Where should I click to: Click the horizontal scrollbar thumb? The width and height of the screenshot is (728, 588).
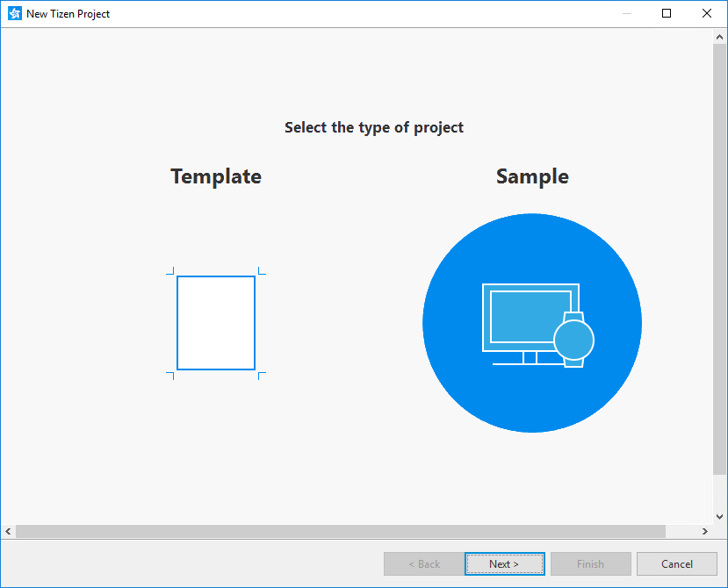point(342,531)
